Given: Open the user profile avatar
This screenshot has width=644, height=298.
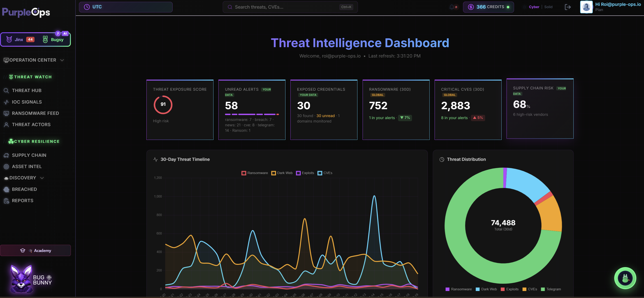Looking at the screenshot, I should point(586,7).
